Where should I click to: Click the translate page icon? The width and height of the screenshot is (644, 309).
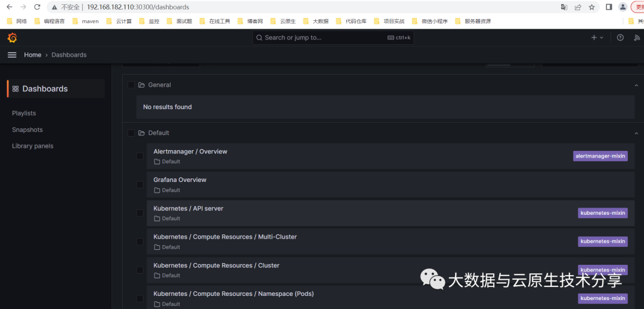pyautogui.click(x=564, y=7)
